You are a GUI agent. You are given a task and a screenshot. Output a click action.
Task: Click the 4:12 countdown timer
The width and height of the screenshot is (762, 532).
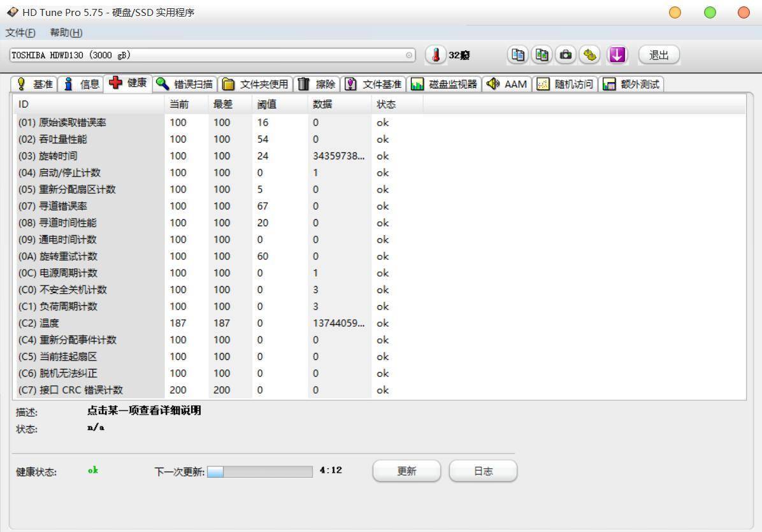click(331, 470)
